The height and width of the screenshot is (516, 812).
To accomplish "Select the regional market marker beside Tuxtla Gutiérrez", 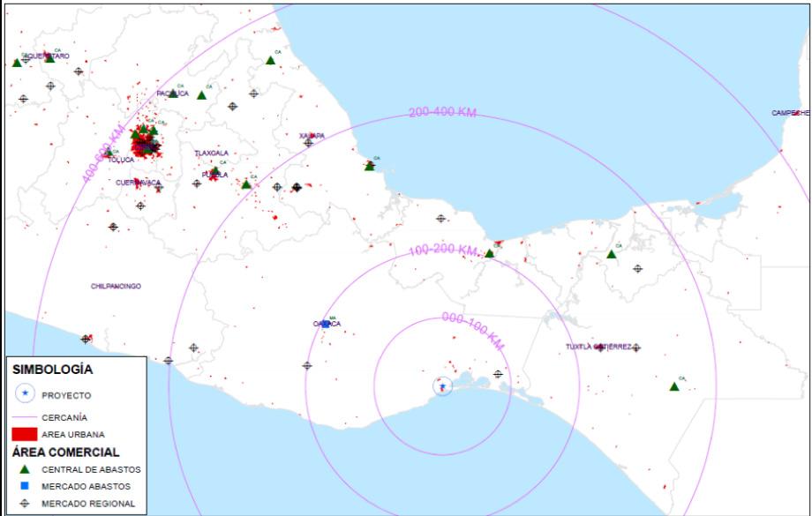I will (636, 348).
